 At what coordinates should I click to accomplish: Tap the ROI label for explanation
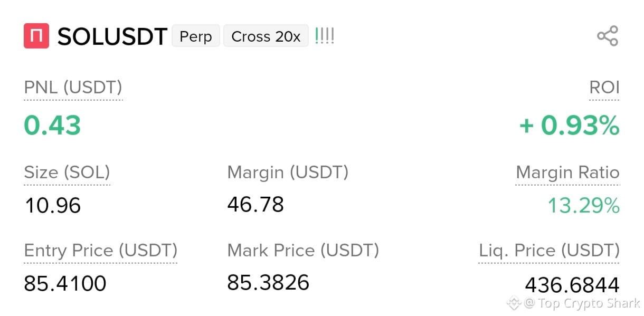pyautogui.click(x=604, y=88)
